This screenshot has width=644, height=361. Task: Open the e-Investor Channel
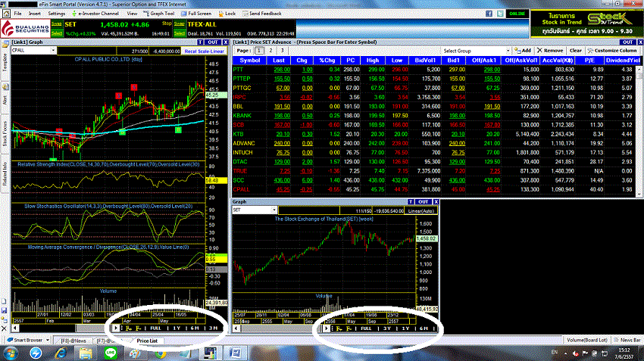click(95, 14)
